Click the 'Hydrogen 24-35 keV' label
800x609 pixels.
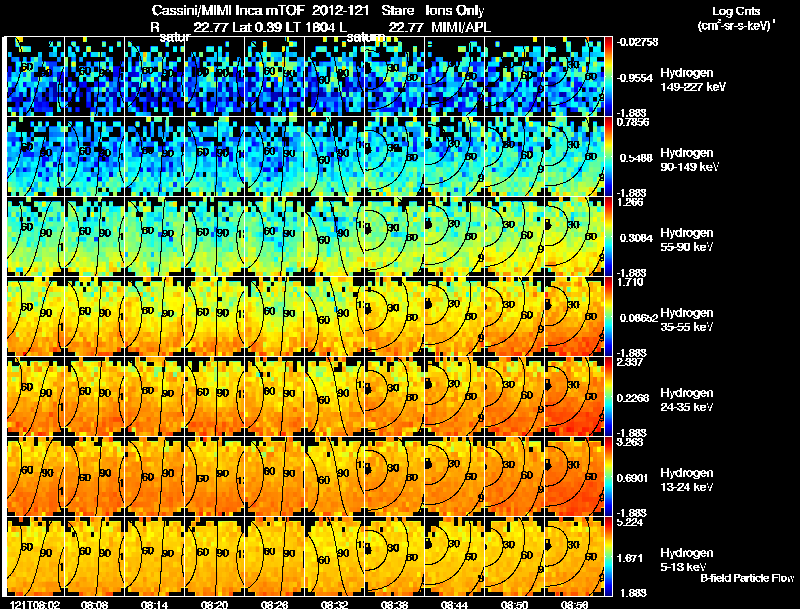pos(687,400)
